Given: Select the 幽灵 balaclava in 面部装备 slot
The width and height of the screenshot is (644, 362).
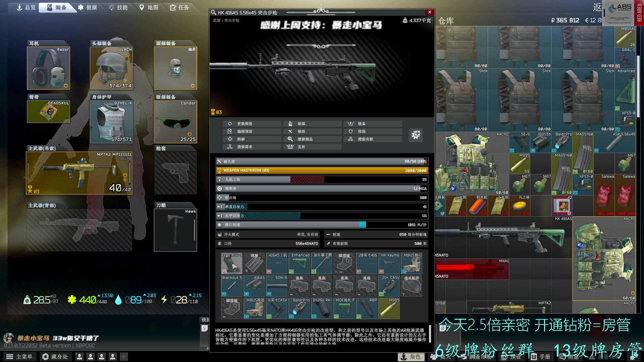Looking at the screenshot, I should 175,68.
